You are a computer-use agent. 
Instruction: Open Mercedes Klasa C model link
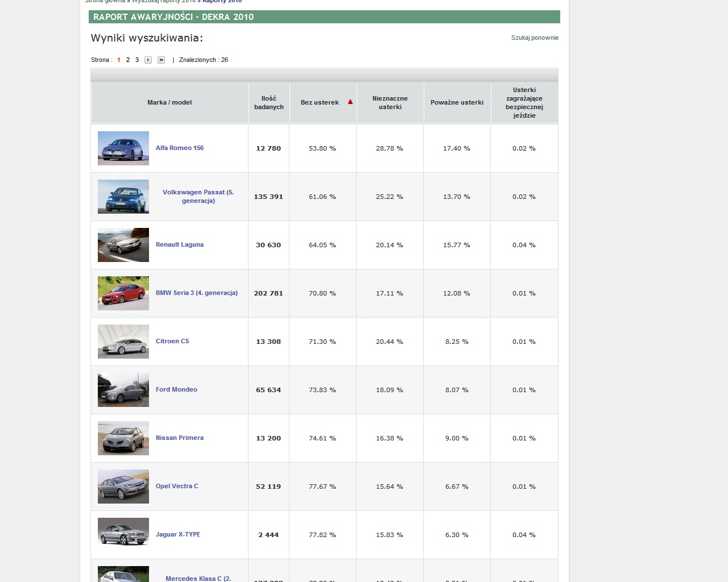[x=198, y=578]
